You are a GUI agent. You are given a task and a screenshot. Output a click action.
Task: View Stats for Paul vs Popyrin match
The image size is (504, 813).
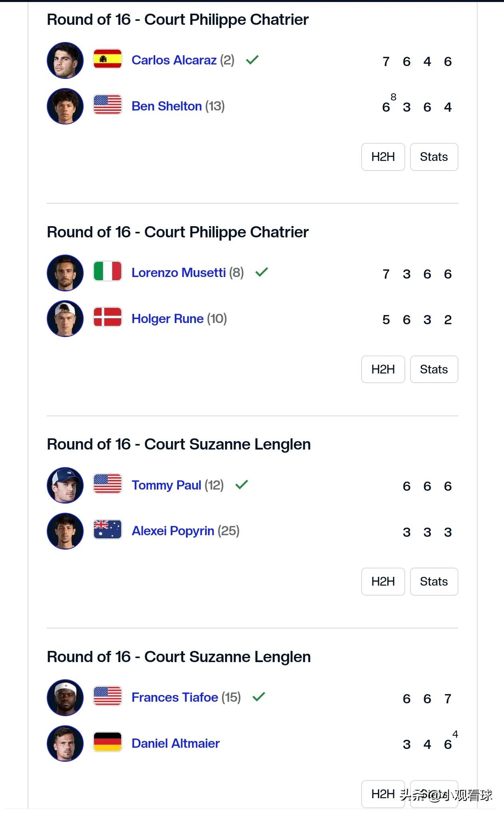click(434, 582)
